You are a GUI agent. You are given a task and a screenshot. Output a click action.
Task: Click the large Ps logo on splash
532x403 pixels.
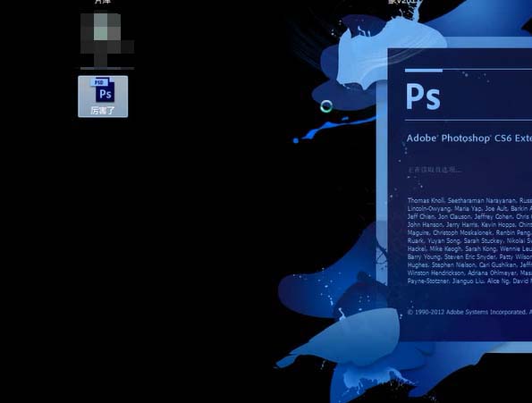[423, 97]
